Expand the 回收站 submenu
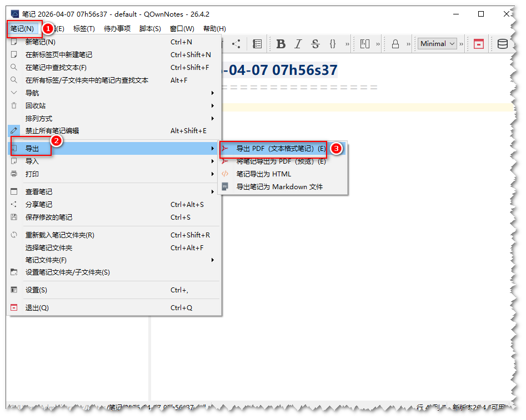Image resolution: width=526 pixels, height=420 pixels. tap(114, 105)
